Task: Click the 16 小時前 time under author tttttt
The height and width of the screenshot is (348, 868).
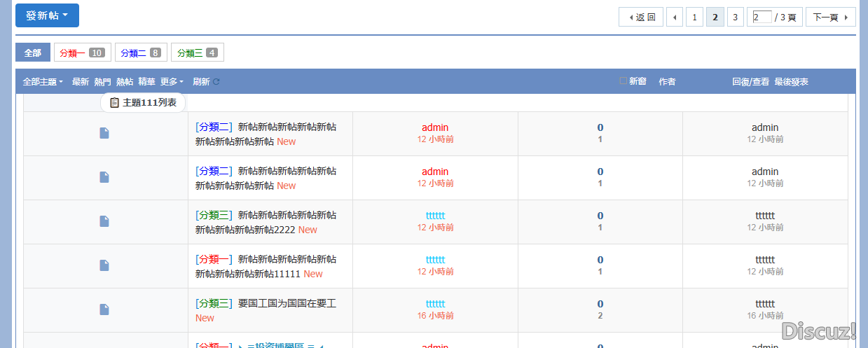Action: (435, 316)
